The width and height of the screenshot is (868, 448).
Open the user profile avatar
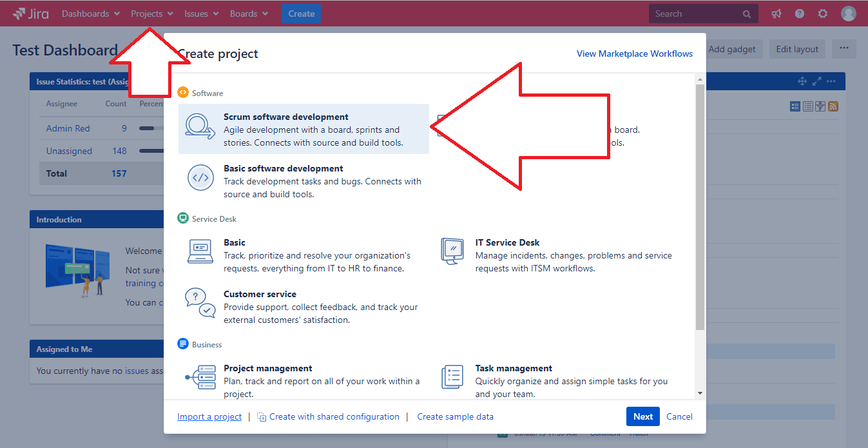click(848, 13)
